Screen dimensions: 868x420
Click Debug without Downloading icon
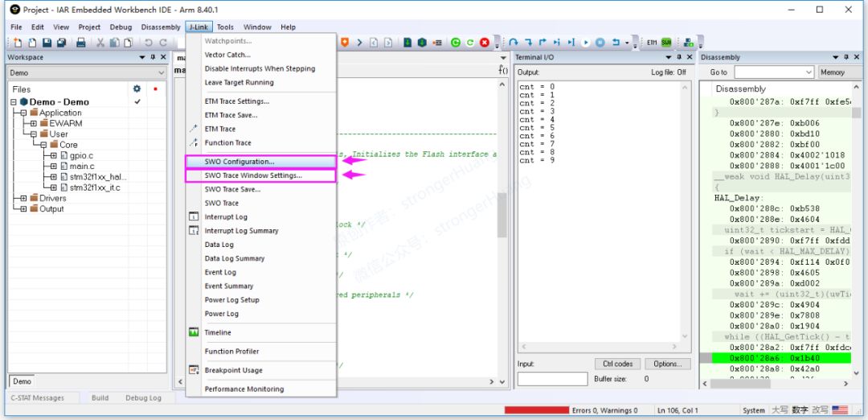coord(470,43)
